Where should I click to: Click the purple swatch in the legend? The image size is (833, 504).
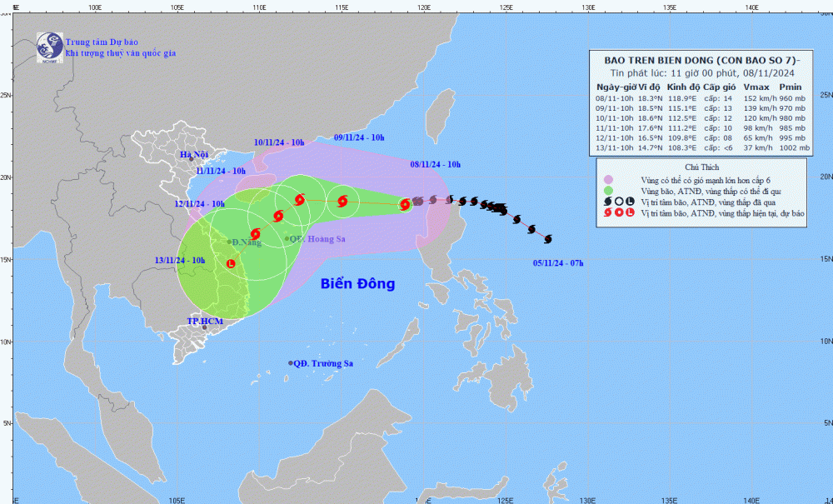pyautogui.click(x=609, y=179)
